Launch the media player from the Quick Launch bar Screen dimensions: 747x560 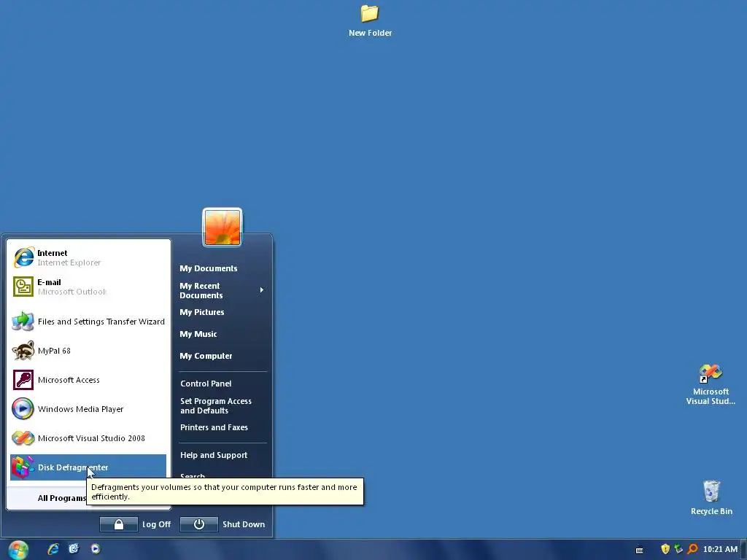click(x=96, y=549)
